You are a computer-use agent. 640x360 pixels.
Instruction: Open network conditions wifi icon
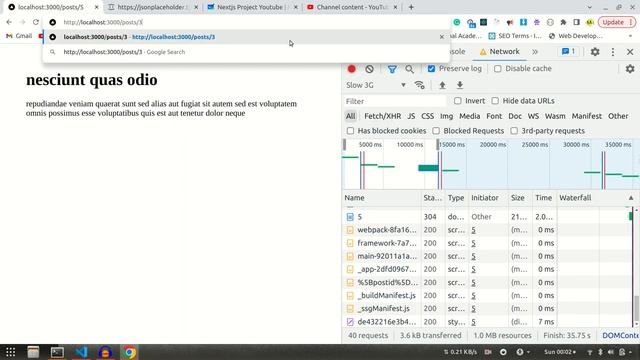(419, 85)
